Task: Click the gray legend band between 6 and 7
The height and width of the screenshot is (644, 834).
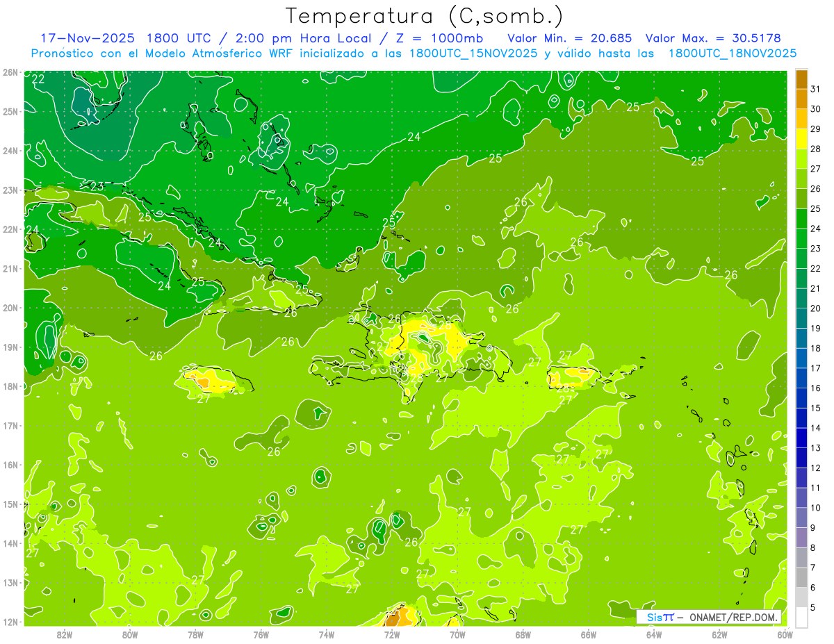Action: pyautogui.click(x=802, y=577)
